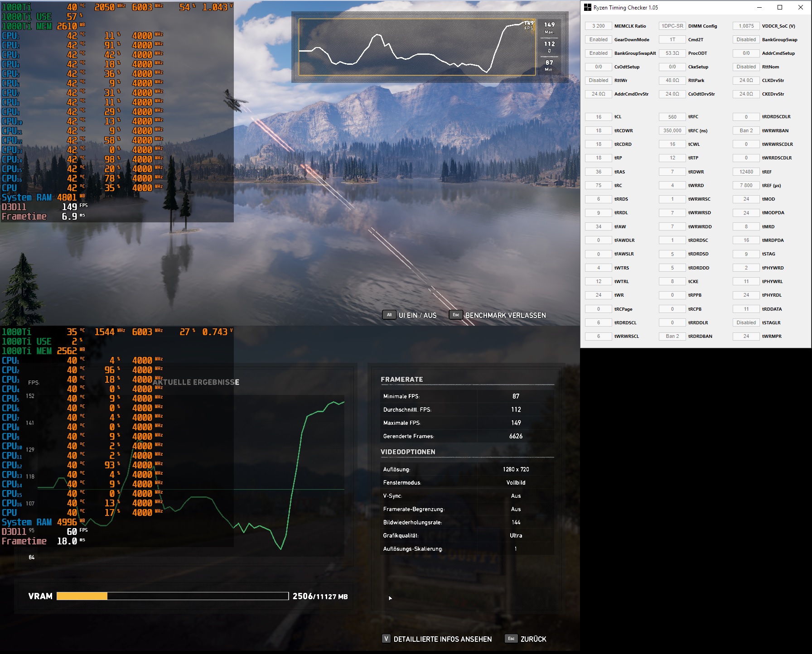Click the Grafikqualität value Ultra
The image size is (812, 654).
click(516, 535)
